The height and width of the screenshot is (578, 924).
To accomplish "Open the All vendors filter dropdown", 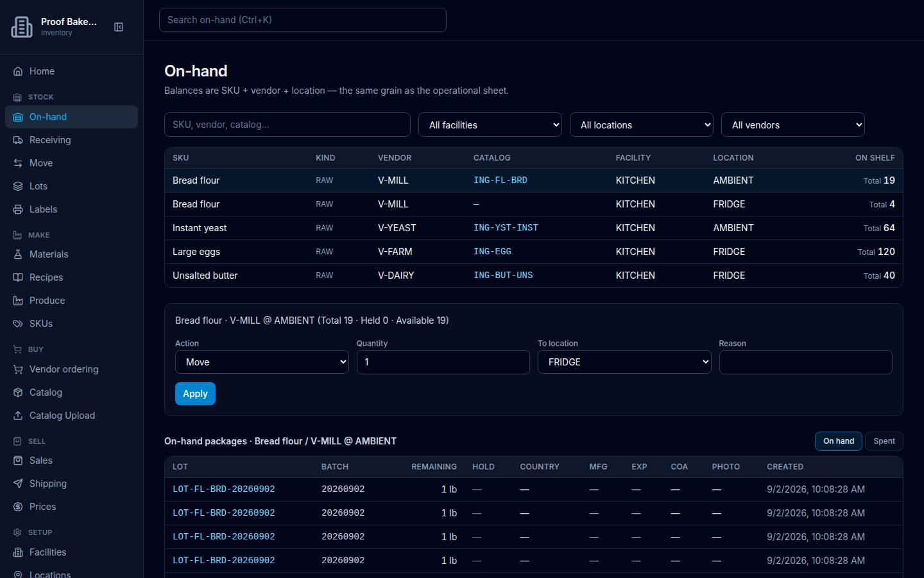I will click(x=793, y=125).
